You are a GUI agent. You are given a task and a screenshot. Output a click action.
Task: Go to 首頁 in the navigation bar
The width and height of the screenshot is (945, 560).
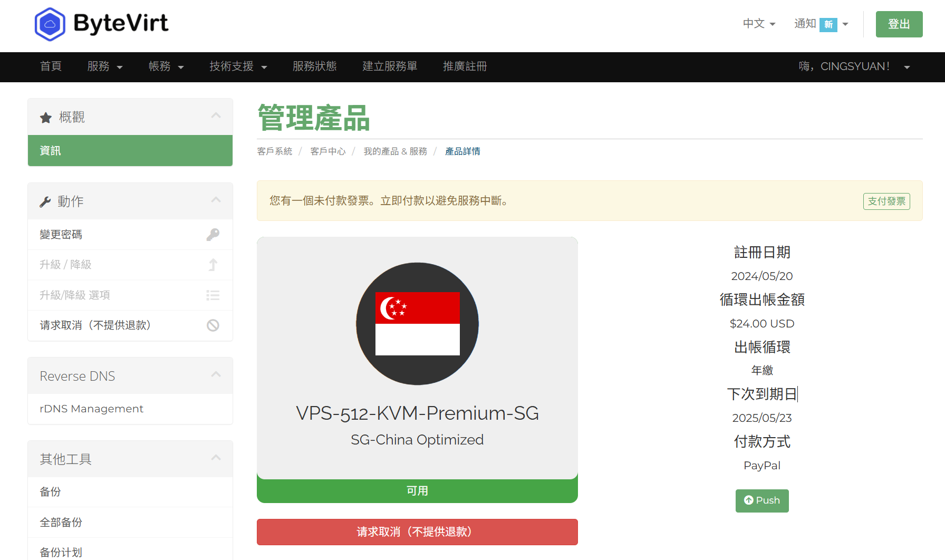point(51,66)
